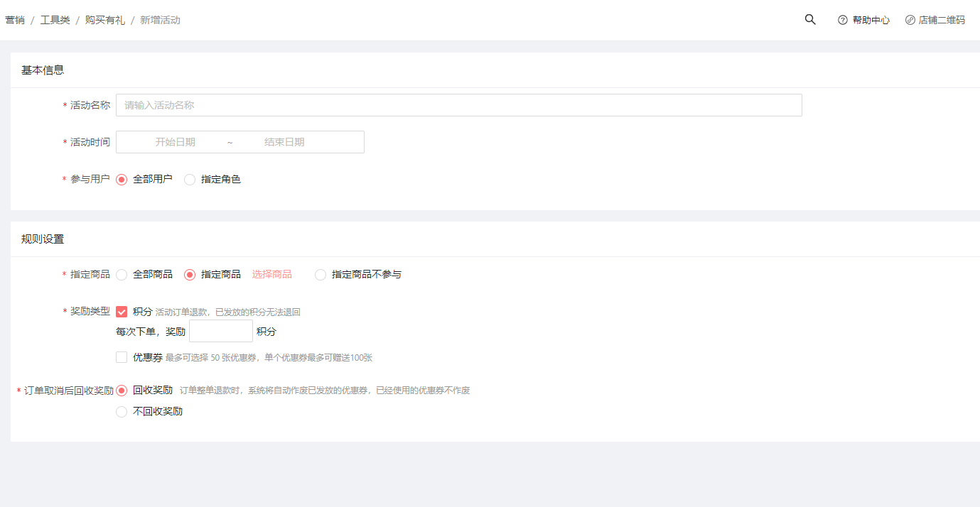Image resolution: width=980 pixels, height=507 pixels.
Task: Navigate to 工具类 breadcrumb
Action: [x=55, y=20]
